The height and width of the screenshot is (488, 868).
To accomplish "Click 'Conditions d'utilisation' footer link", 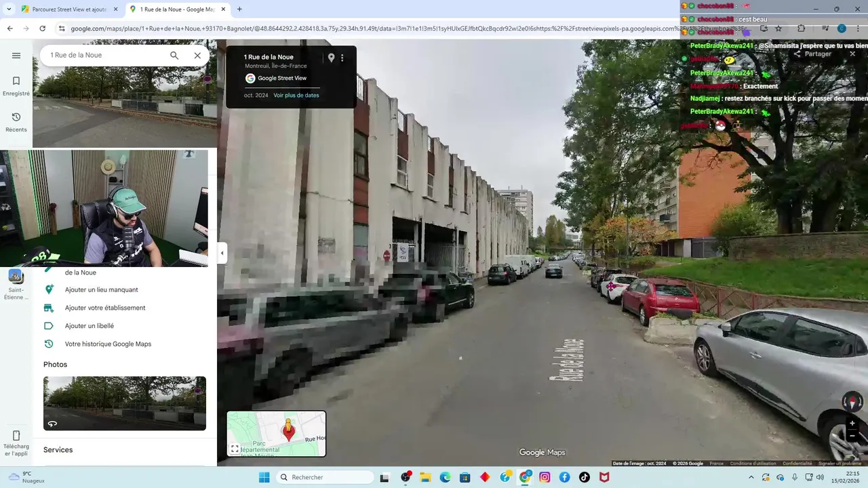I will (x=753, y=464).
